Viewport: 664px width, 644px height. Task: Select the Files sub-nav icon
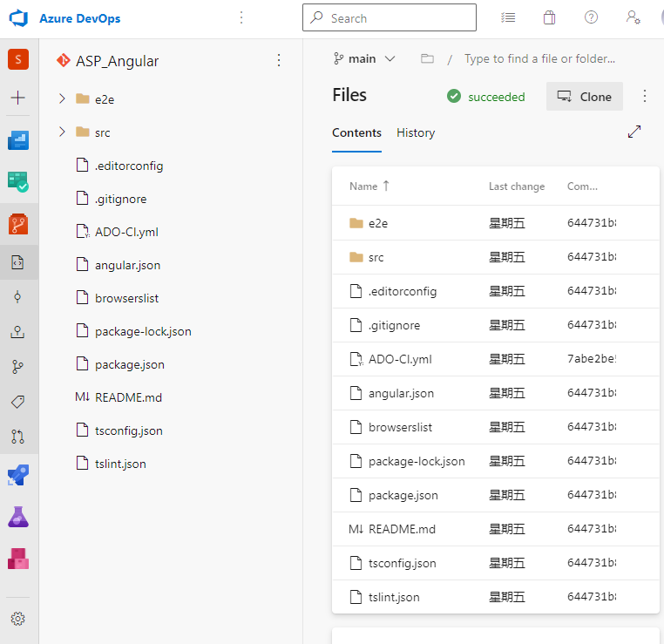(x=17, y=262)
